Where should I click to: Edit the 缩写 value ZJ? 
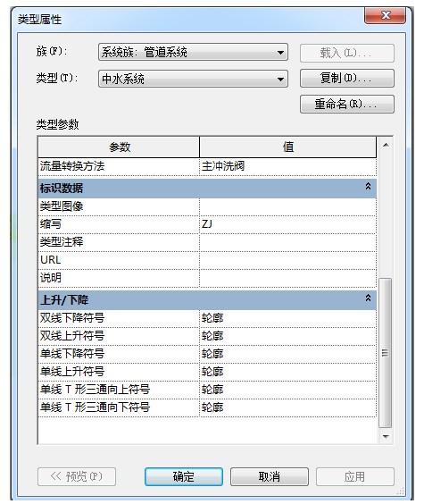[287, 224]
